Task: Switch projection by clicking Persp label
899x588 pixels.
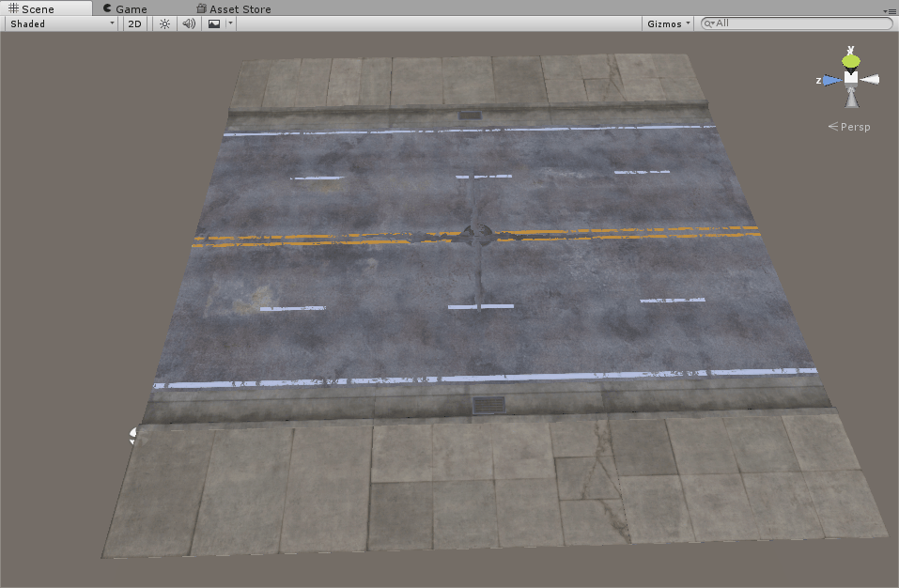Action: pyautogui.click(x=854, y=126)
